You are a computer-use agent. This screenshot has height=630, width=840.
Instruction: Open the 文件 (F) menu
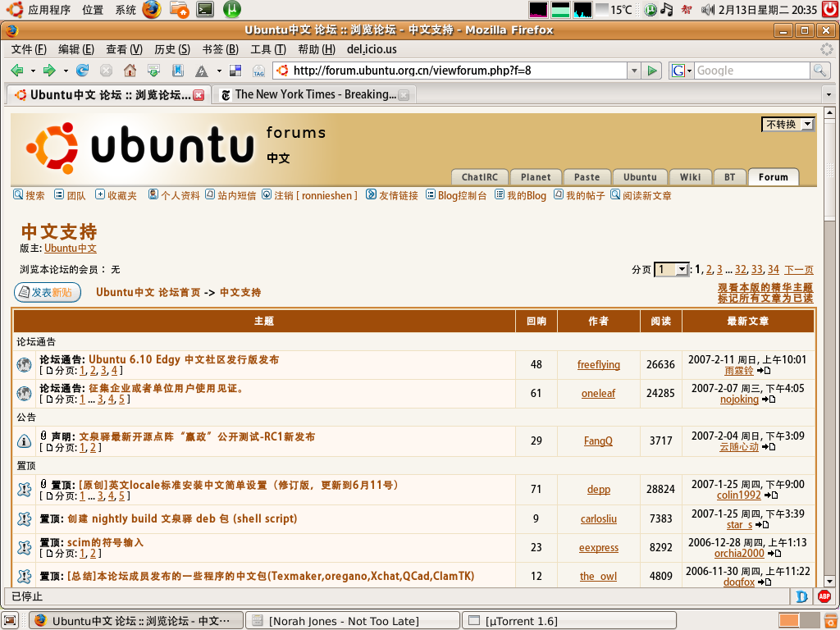click(29, 49)
